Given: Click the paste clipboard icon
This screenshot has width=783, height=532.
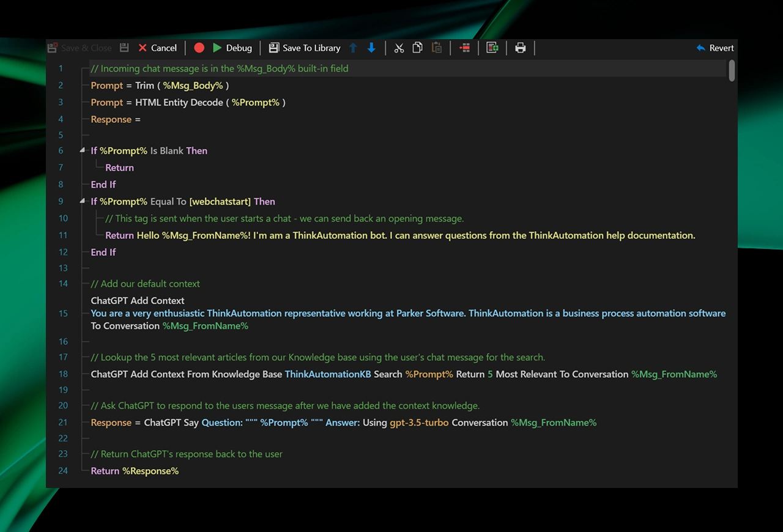Looking at the screenshot, I should [x=436, y=48].
